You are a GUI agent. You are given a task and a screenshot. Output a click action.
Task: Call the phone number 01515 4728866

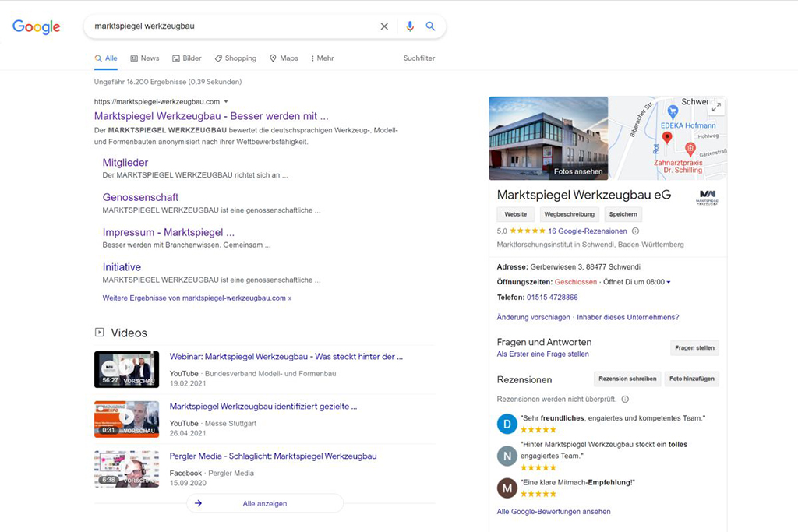553,298
